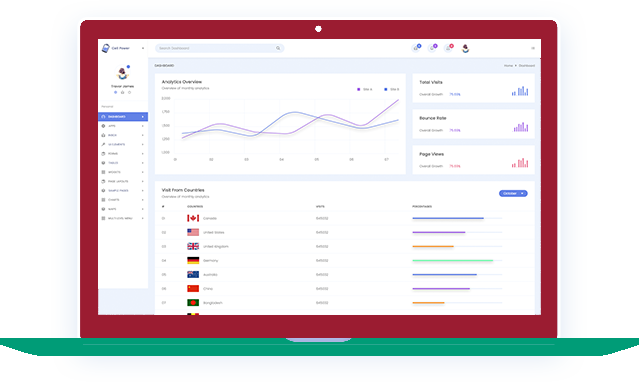Click the Total Visits blue bar chart icon

click(x=520, y=91)
